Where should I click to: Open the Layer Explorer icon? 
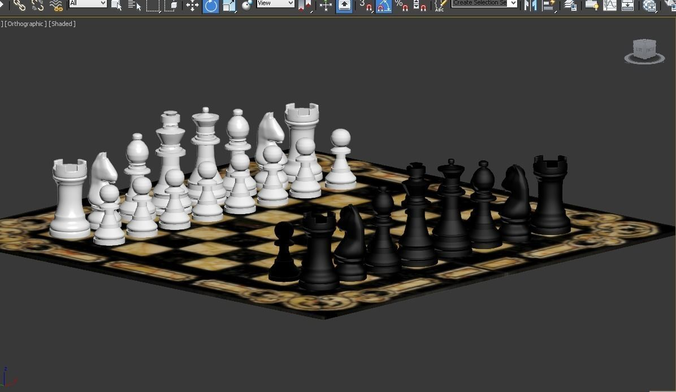(570, 6)
